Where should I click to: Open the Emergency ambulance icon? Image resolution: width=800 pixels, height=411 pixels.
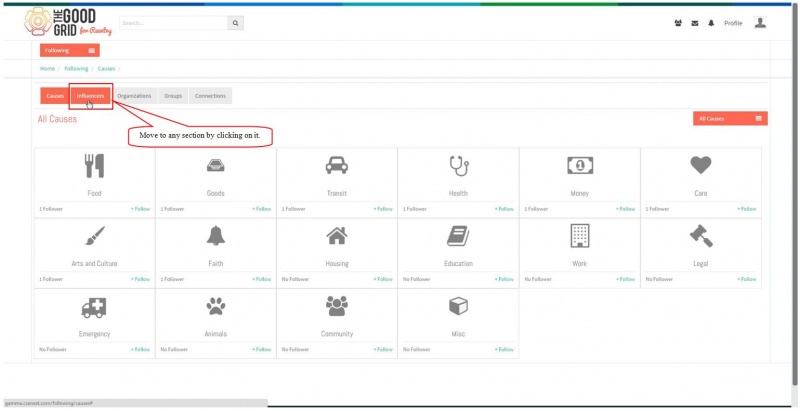coord(94,307)
